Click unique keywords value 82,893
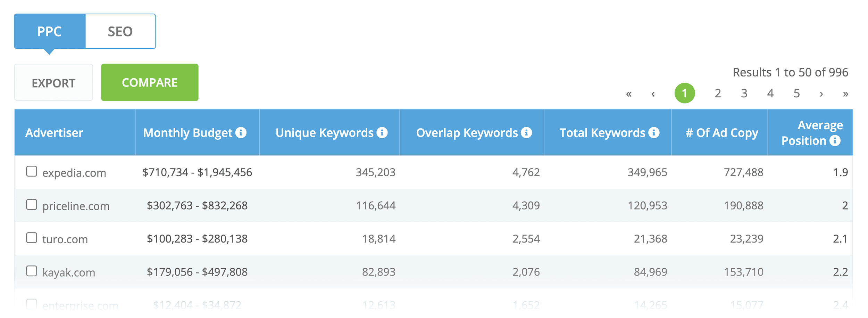This screenshot has height=318, width=868. point(379,272)
